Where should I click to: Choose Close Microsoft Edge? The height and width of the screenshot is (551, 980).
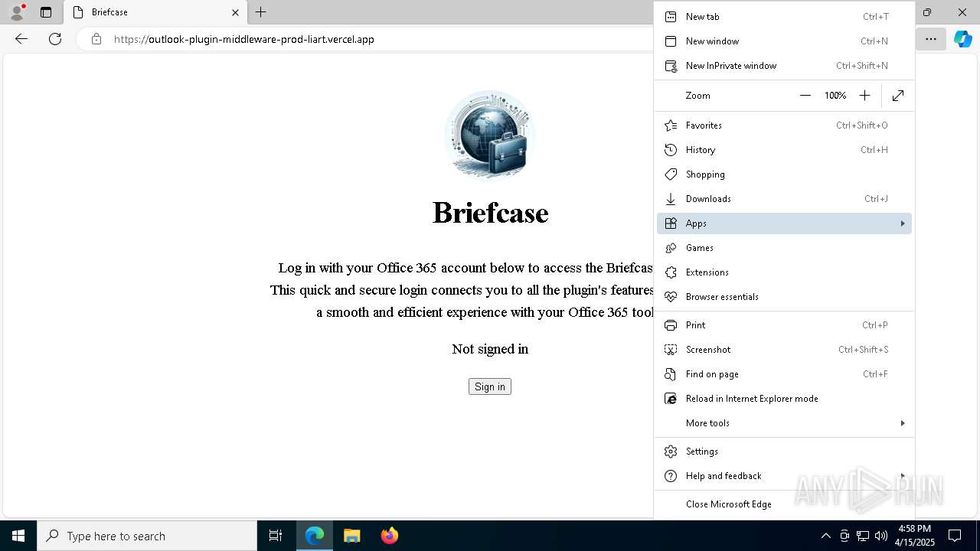click(784, 504)
